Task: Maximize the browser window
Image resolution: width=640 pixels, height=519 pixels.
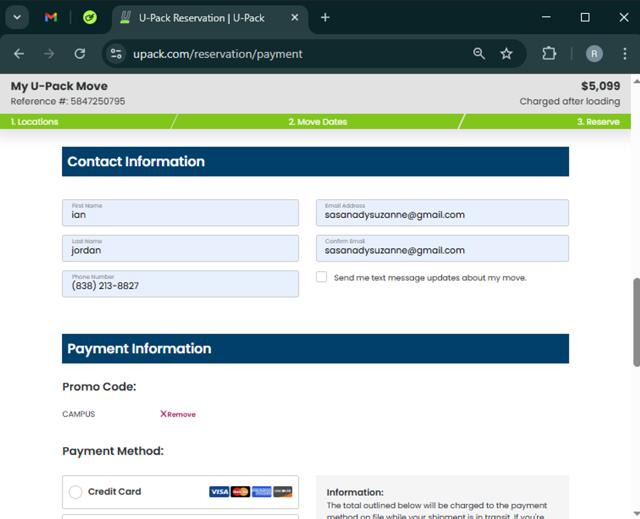Action: 585,17
